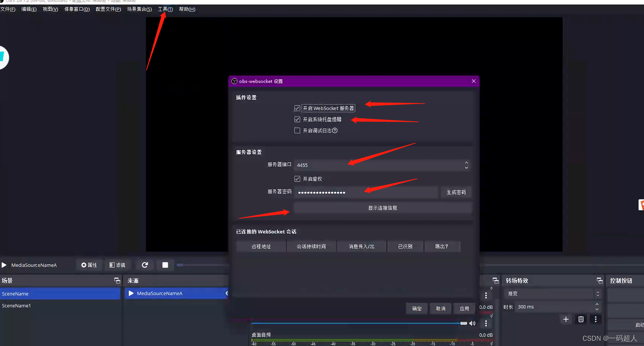Increase server port with up arrow
644x346 pixels.
click(x=466, y=163)
